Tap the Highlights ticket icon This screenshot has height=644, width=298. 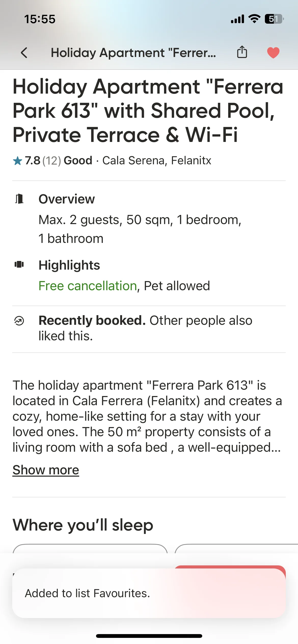[19, 265]
